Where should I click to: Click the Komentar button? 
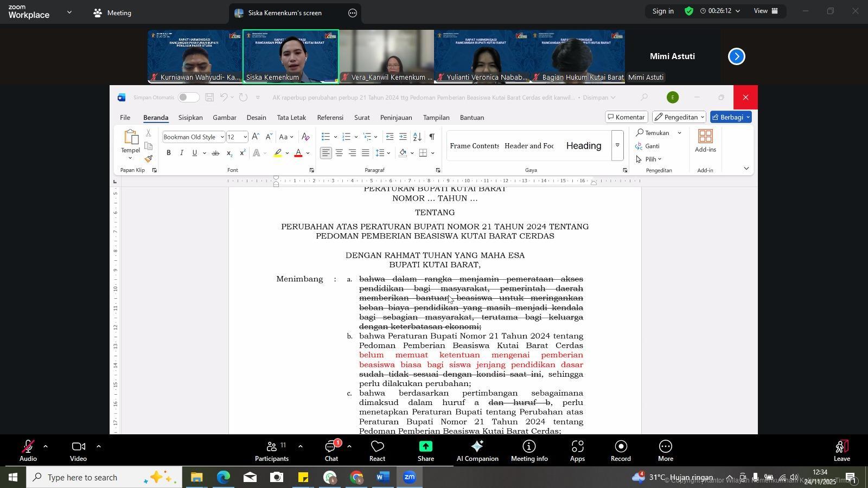click(626, 117)
